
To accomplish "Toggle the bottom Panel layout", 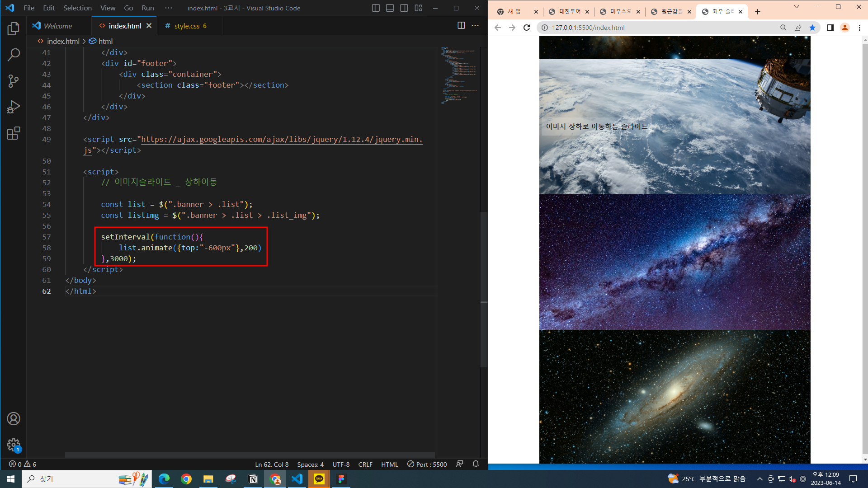I will pyautogui.click(x=390, y=8).
